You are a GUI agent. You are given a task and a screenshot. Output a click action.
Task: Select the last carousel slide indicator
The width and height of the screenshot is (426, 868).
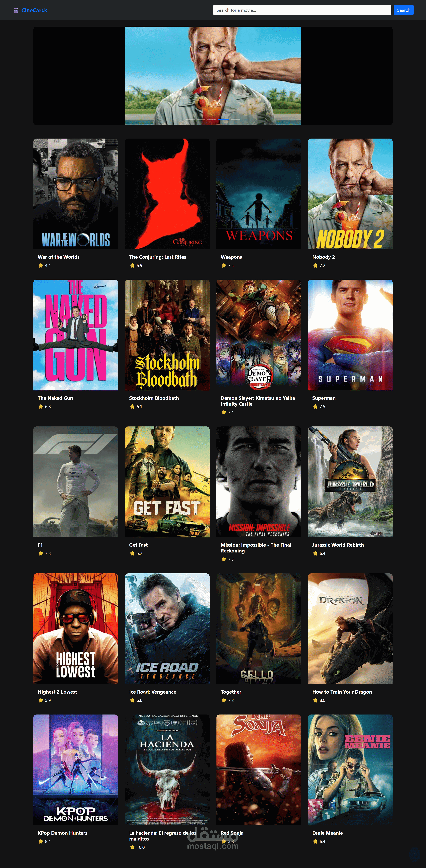point(235,120)
